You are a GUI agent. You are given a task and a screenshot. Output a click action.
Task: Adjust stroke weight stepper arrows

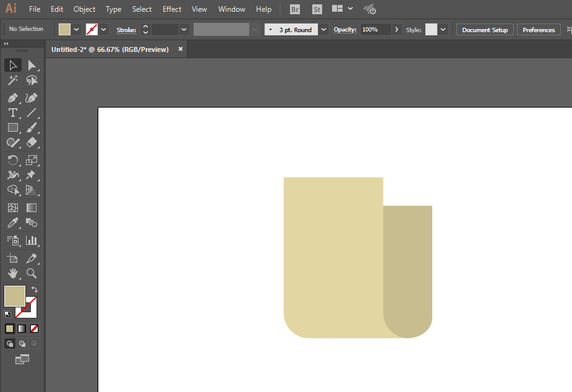click(x=145, y=30)
